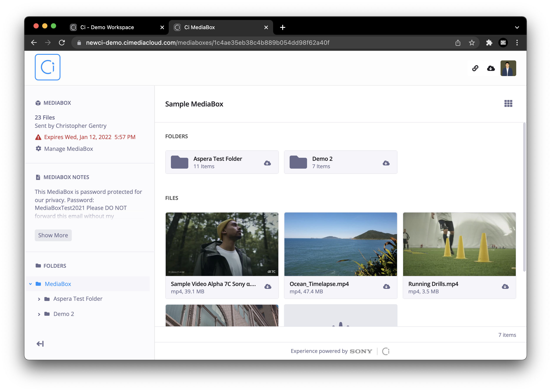The height and width of the screenshot is (392, 551).
Task: Click Show More under MediaBox notes
Action: (53, 235)
